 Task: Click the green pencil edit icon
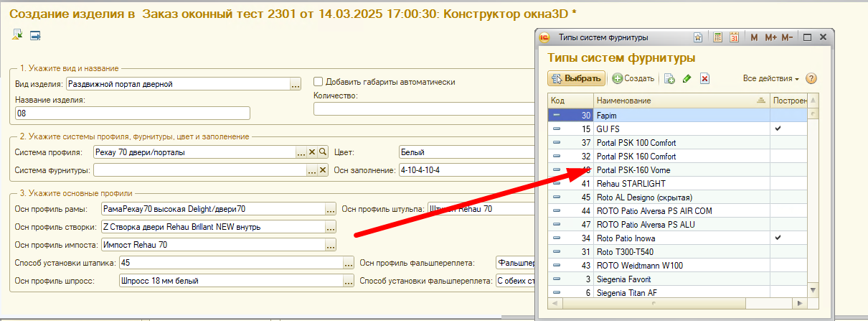(x=687, y=78)
